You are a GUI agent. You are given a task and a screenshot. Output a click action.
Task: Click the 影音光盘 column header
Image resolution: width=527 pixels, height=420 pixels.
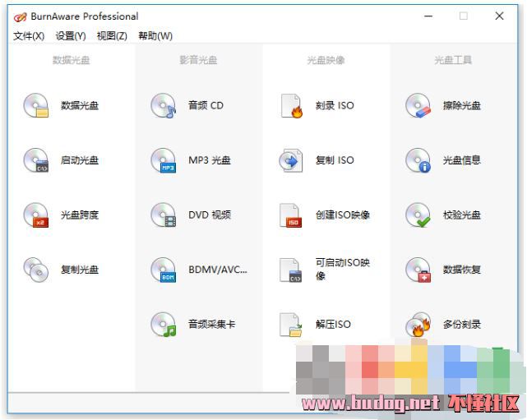click(198, 60)
